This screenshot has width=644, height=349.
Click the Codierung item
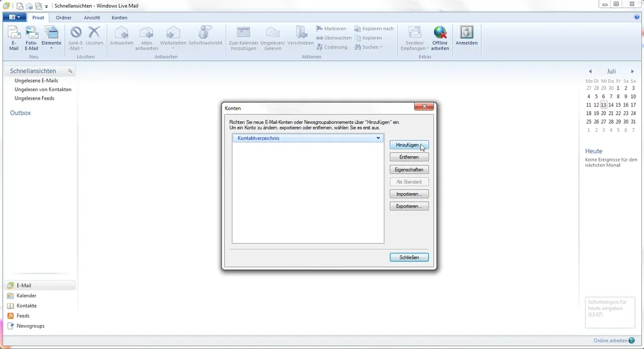[x=332, y=47]
